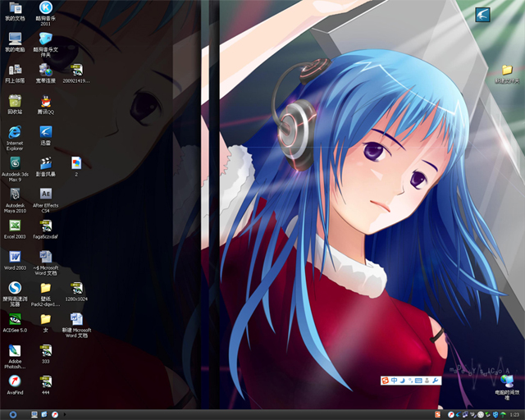Click the network connection tray icon

click(465, 415)
